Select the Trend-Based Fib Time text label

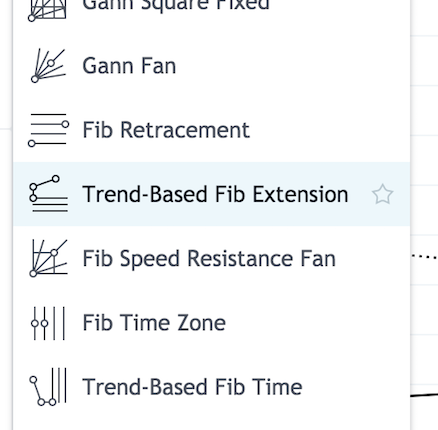tap(192, 387)
